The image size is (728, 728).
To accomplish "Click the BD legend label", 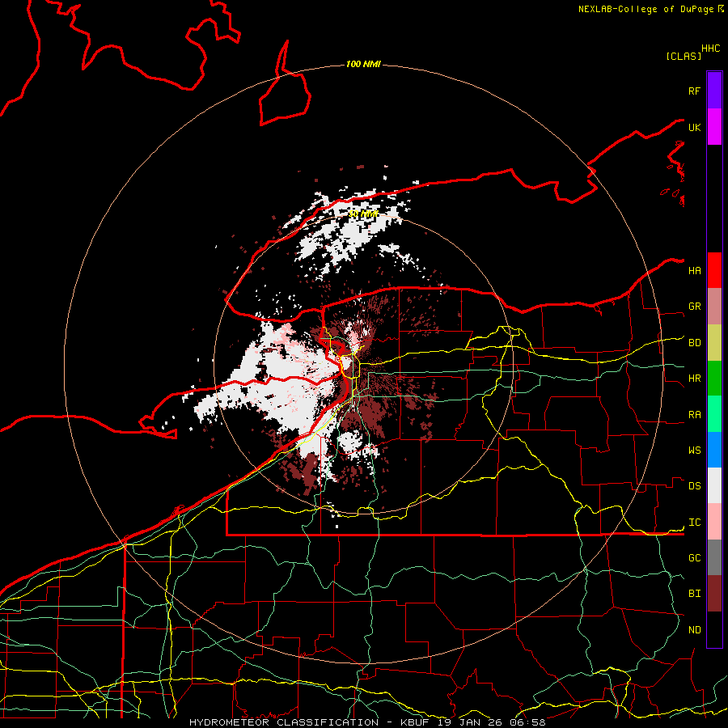I will 694,343.
